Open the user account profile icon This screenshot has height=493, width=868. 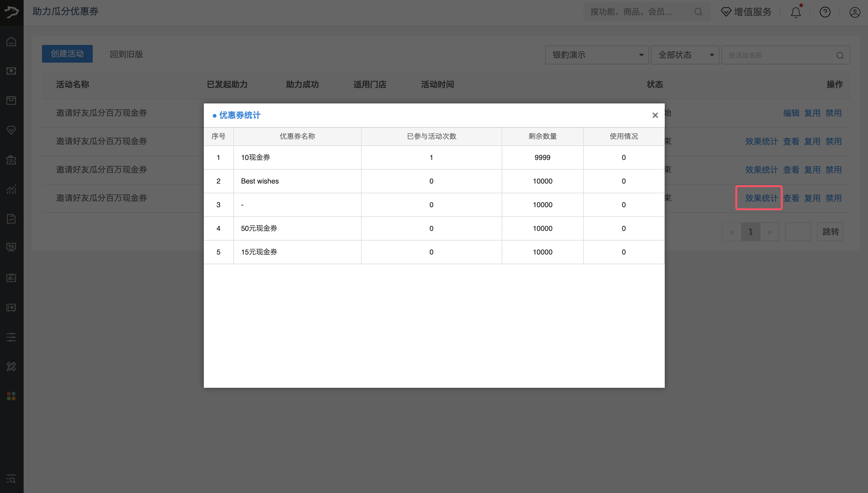coord(854,12)
